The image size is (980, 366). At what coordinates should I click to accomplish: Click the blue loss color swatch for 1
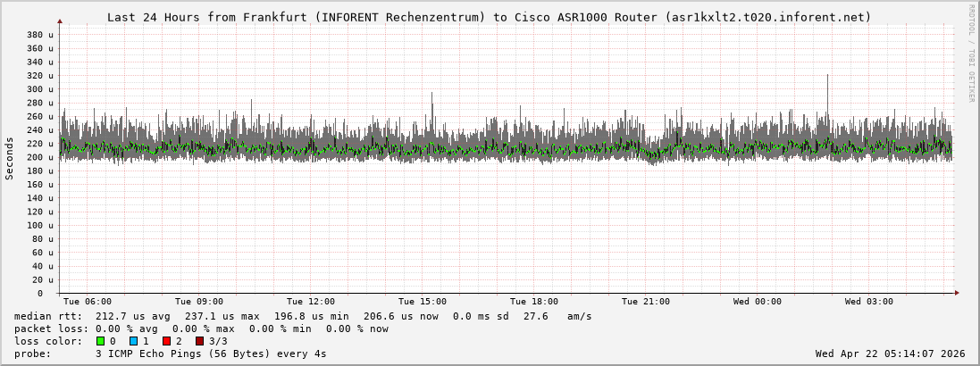tap(133, 341)
